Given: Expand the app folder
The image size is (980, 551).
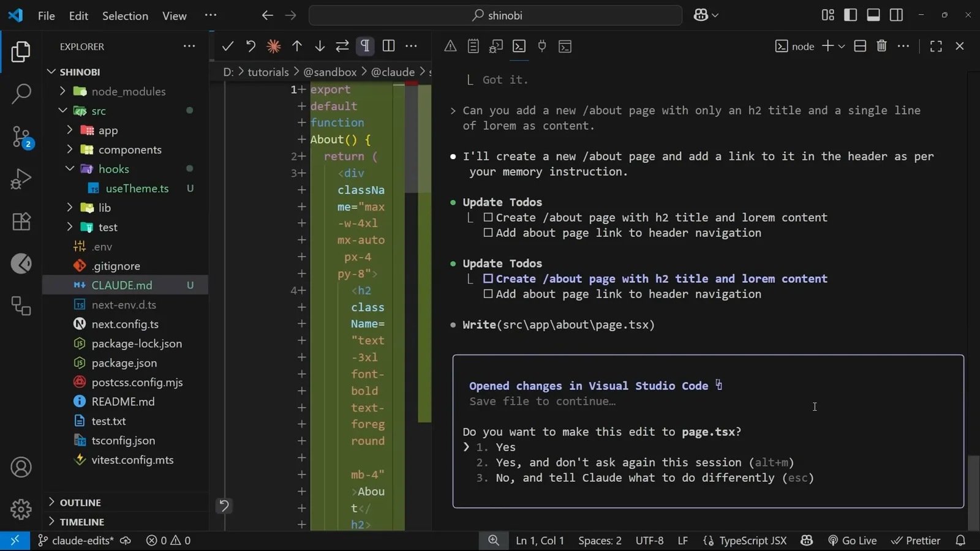Looking at the screenshot, I should coord(69,130).
